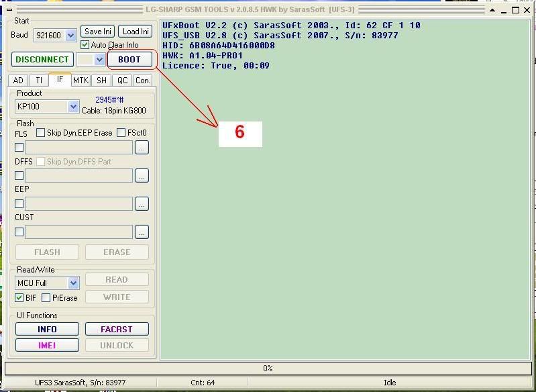Tick the FLS file checkbox
Image resolution: width=536 pixels, height=392 pixels.
[19, 148]
